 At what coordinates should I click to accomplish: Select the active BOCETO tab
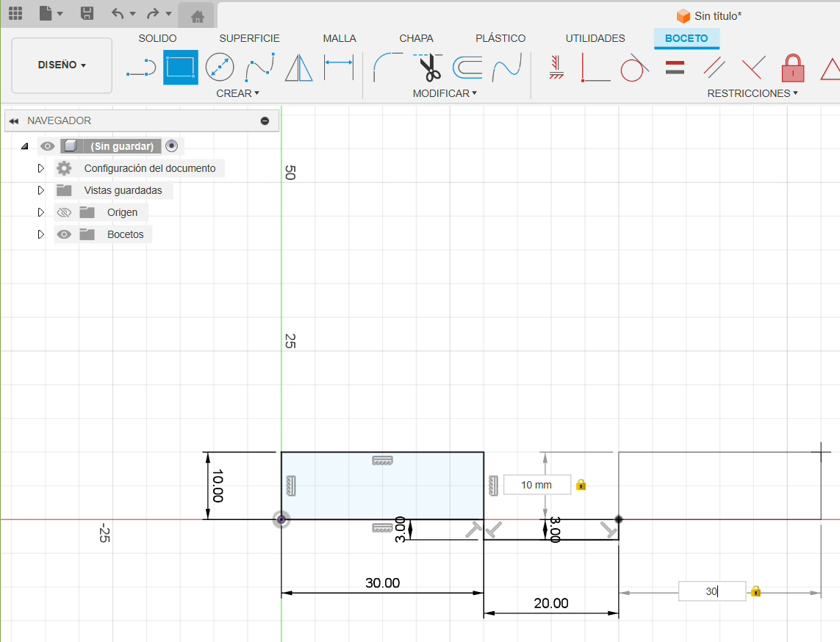[686, 38]
